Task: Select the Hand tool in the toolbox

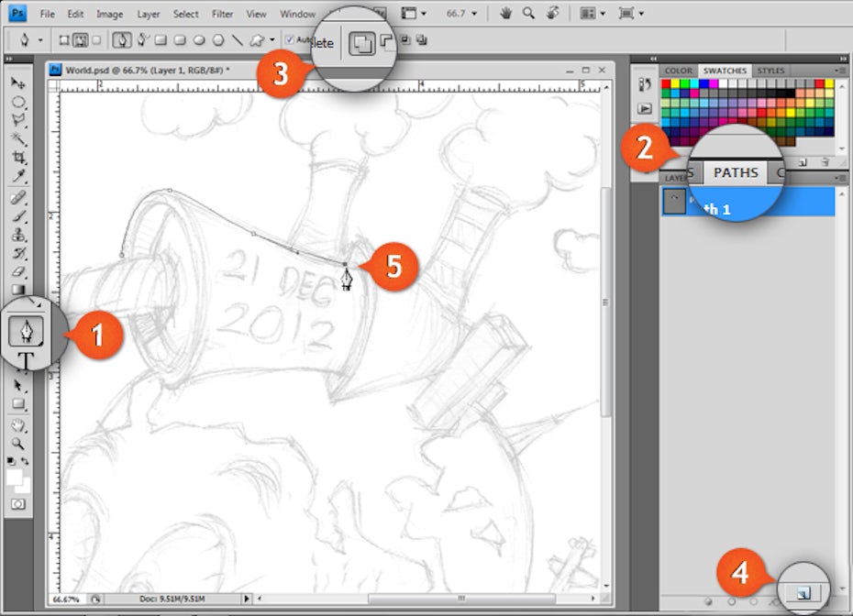Action: coord(18,424)
